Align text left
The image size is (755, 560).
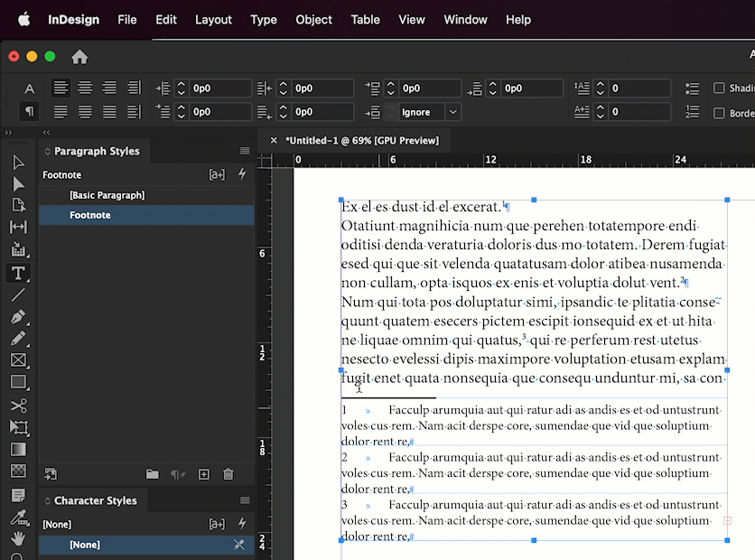click(61, 89)
